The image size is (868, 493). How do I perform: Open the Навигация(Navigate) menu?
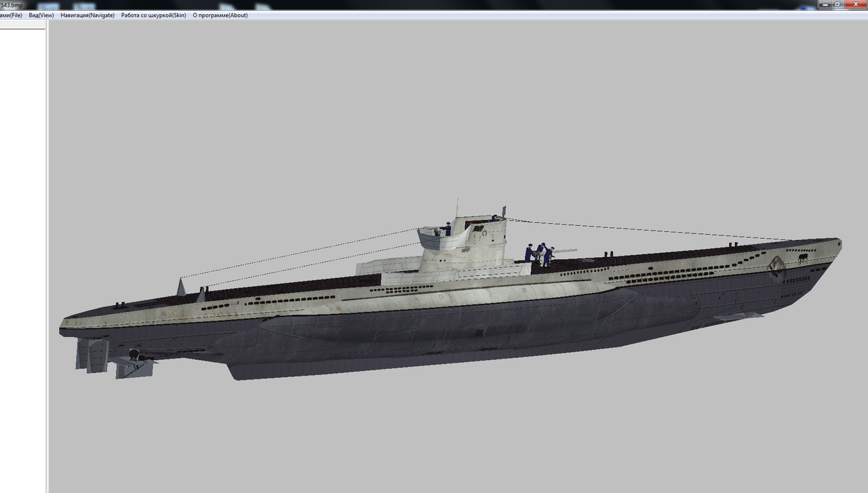pos(87,16)
